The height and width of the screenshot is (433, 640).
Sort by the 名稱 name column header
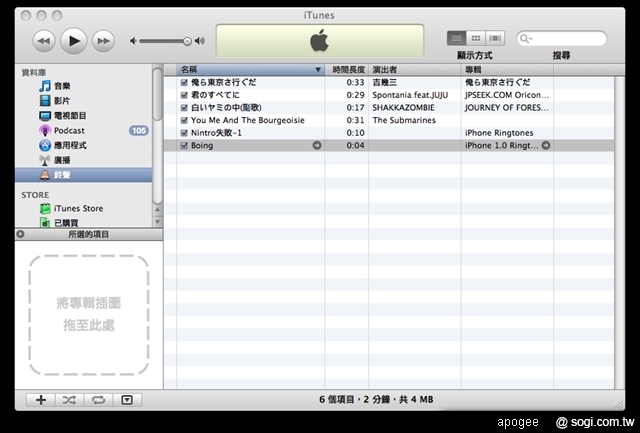coord(250,70)
